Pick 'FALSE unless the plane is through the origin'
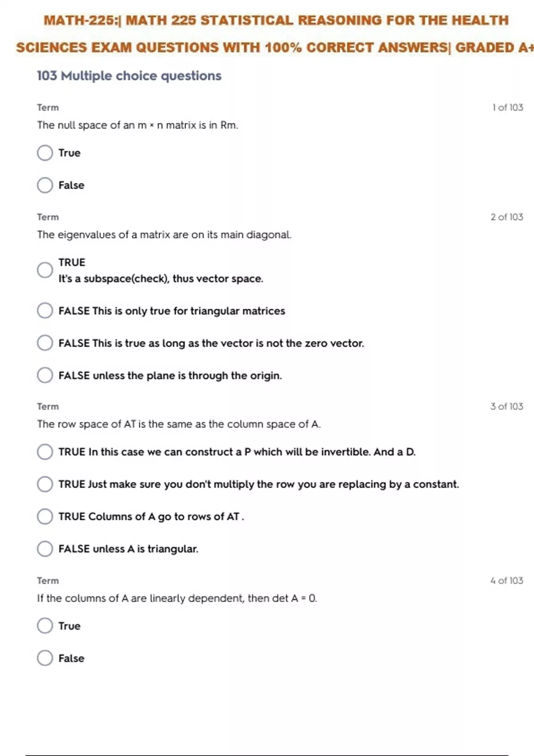Screen dimensions: 534x756 coord(45,375)
